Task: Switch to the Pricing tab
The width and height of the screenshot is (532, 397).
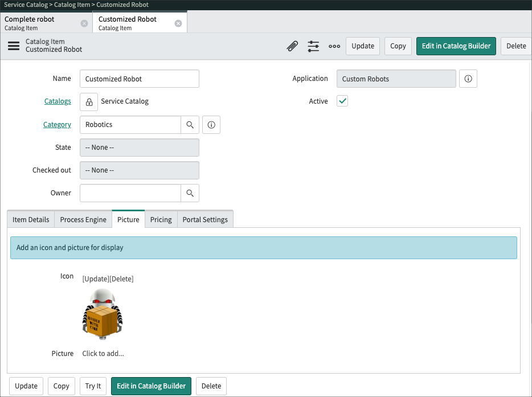Action: pos(161,219)
